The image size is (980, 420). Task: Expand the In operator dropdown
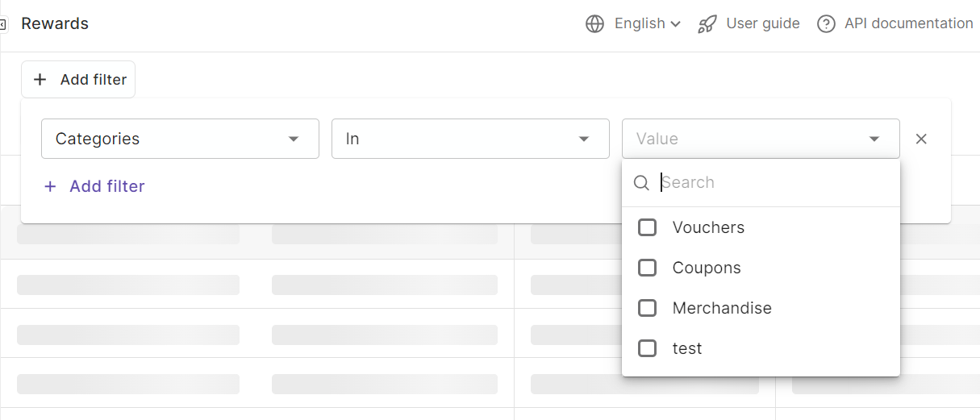click(470, 139)
